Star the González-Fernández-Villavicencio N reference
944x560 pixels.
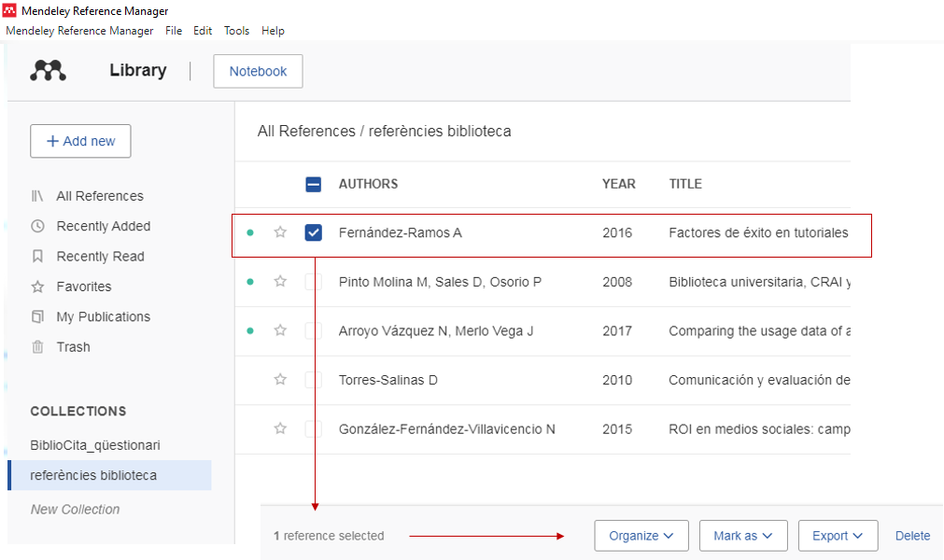(280, 429)
